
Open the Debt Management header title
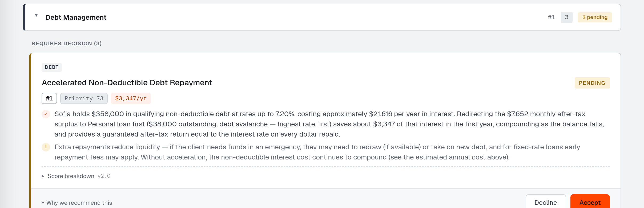pyautogui.click(x=76, y=17)
